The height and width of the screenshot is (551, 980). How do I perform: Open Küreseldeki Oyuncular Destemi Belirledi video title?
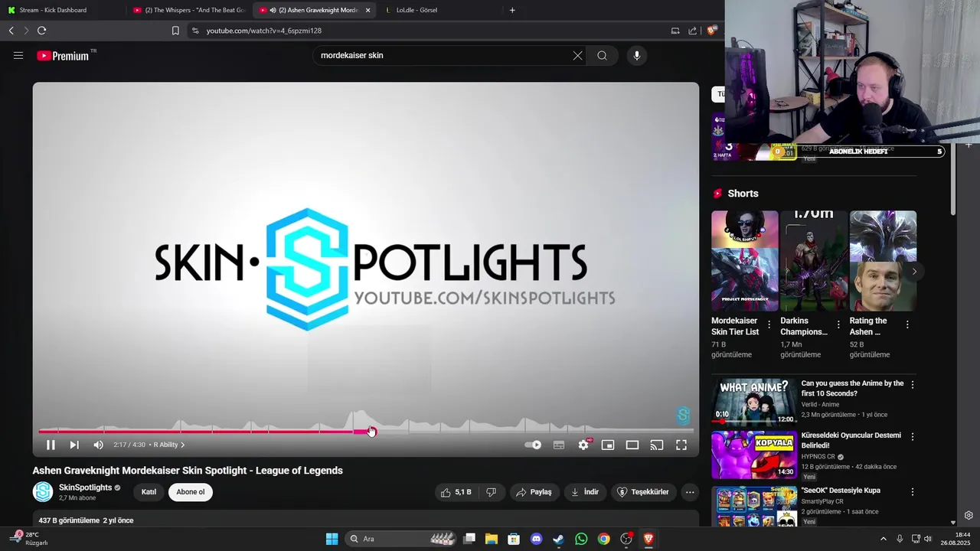pyautogui.click(x=851, y=440)
